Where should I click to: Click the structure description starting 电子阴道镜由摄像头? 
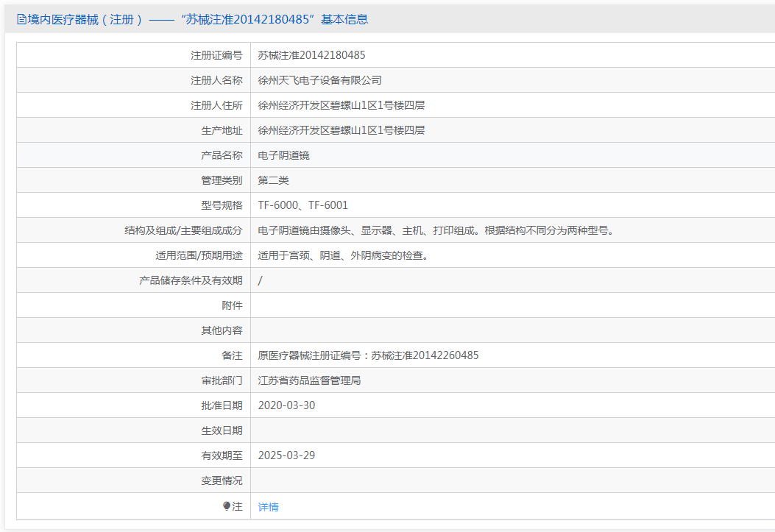coord(438,230)
